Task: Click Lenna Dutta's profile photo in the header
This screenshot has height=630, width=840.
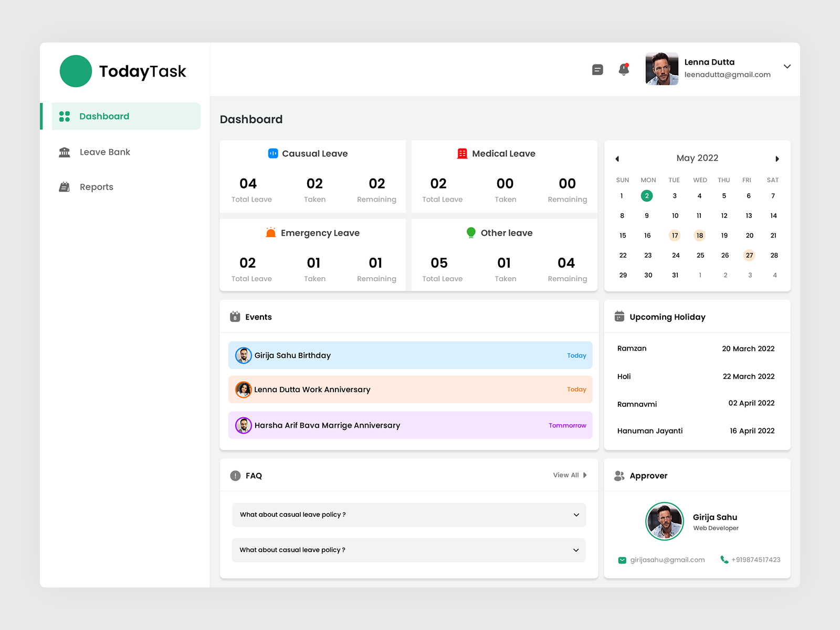Action: pyautogui.click(x=661, y=69)
